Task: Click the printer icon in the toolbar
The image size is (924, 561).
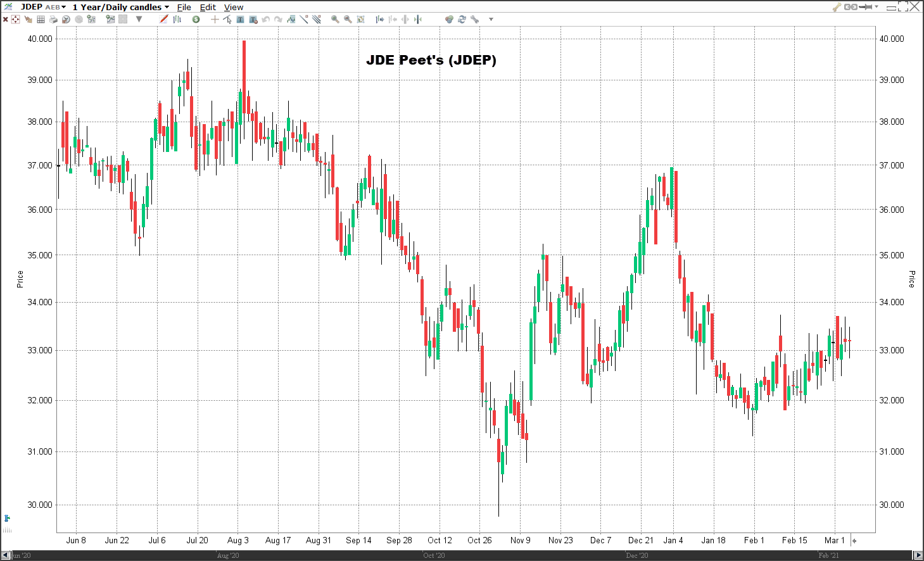Action: (x=53, y=19)
